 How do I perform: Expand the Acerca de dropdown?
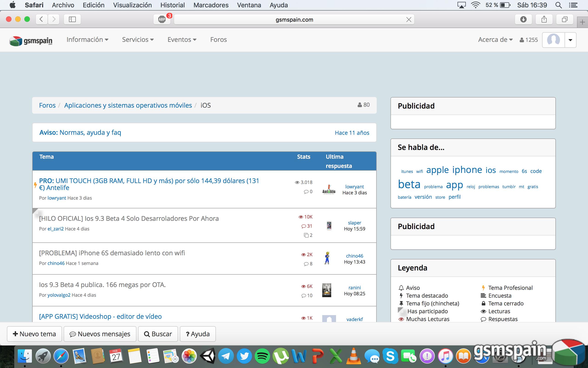coord(495,39)
